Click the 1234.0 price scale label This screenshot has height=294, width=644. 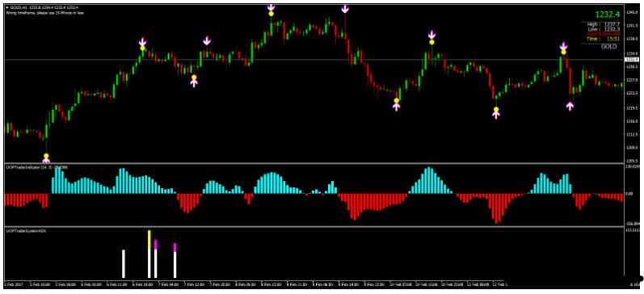click(632, 53)
